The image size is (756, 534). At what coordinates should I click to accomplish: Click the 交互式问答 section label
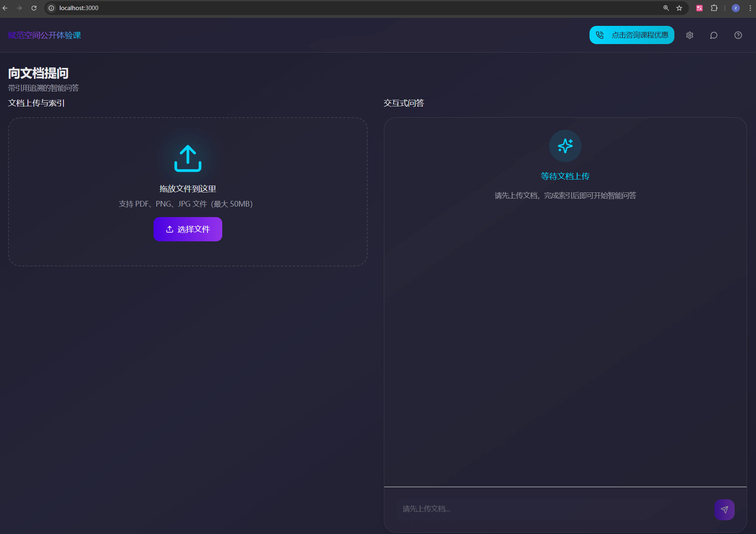tap(404, 103)
